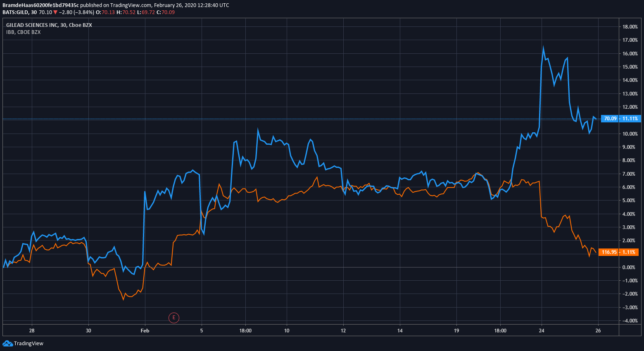The image size is (644, 351).
Task: Click the TradingView cloud logo icon
Action: [7, 343]
